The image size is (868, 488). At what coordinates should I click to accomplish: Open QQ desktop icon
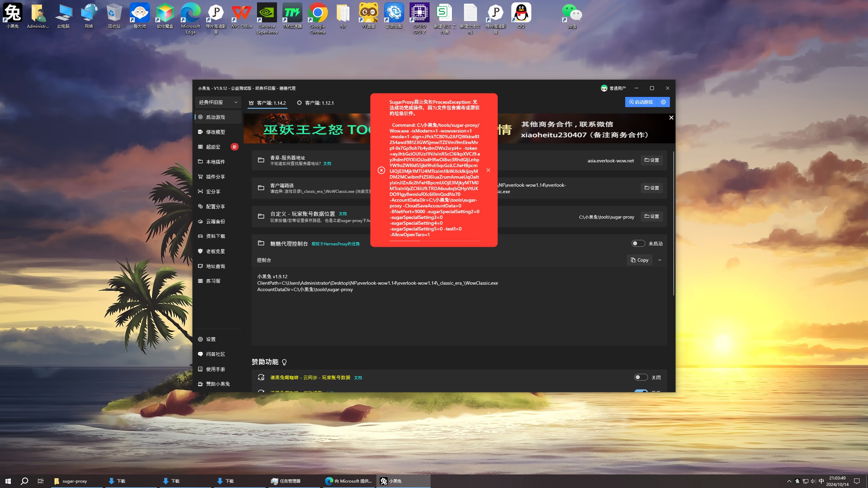click(521, 16)
